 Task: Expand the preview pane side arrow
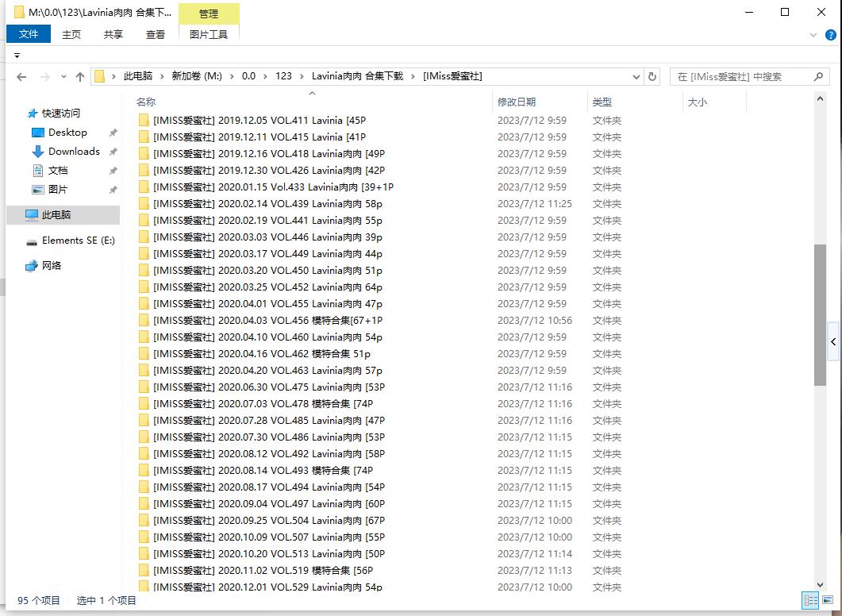[x=832, y=341]
